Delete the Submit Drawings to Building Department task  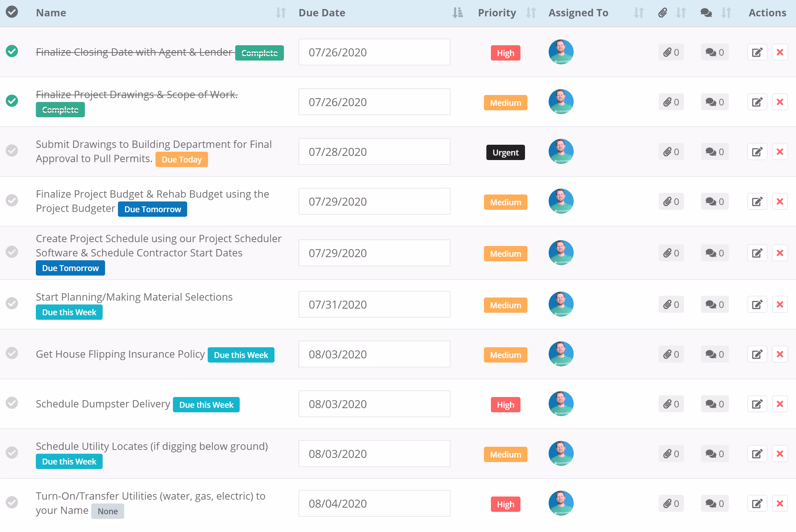click(x=780, y=152)
